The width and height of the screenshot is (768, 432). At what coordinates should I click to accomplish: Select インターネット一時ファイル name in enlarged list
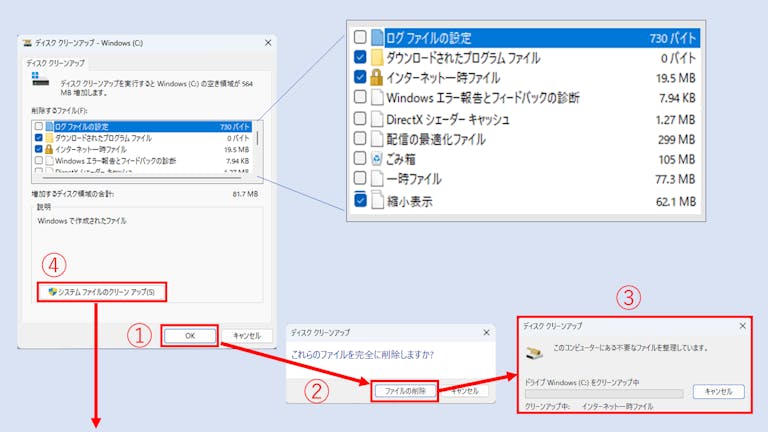tap(443, 78)
